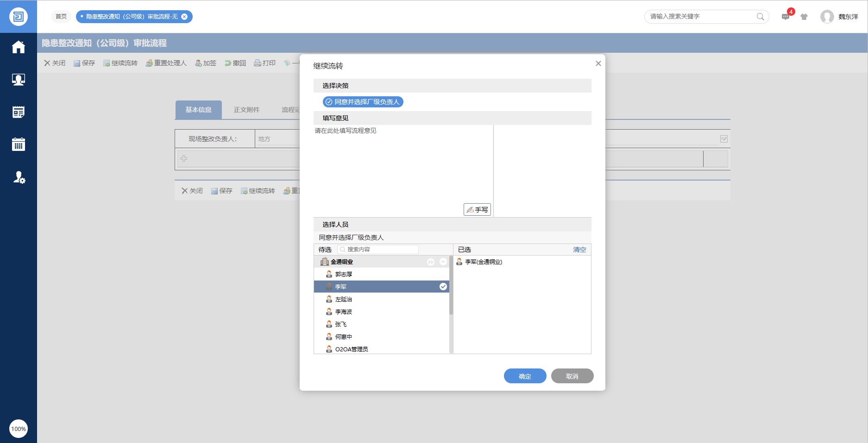The height and width of the screenshot is (443, 868).
Task: Select 李海波 in candidate list
Action: pyautogui.click(x=382, y=312)
